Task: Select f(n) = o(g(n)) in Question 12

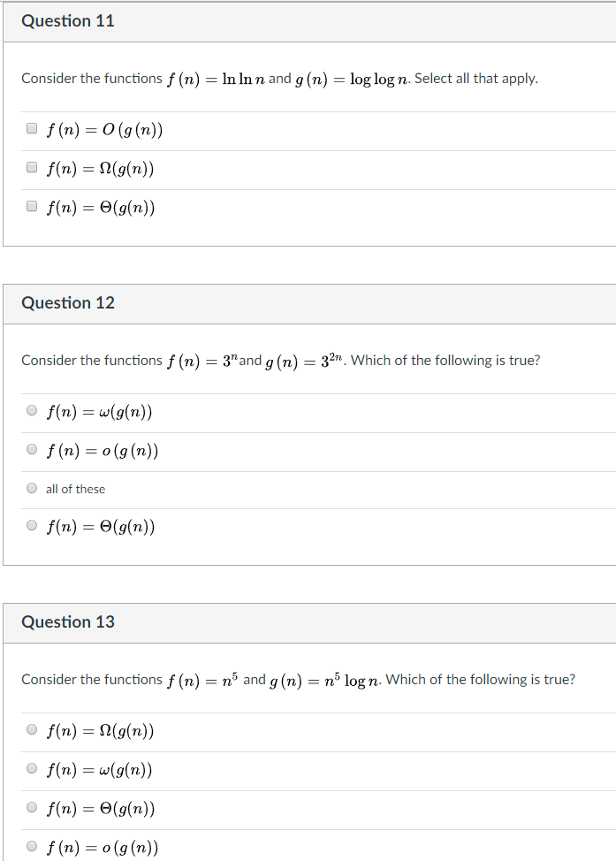Action: point(31,448)
